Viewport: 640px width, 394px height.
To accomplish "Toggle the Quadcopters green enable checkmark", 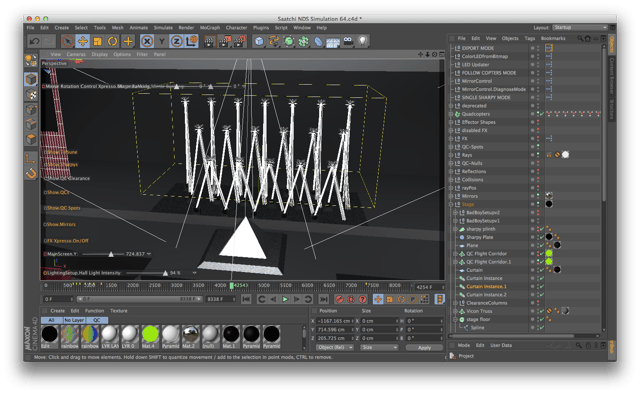I will pyautogui.click(x=542, y=114).
